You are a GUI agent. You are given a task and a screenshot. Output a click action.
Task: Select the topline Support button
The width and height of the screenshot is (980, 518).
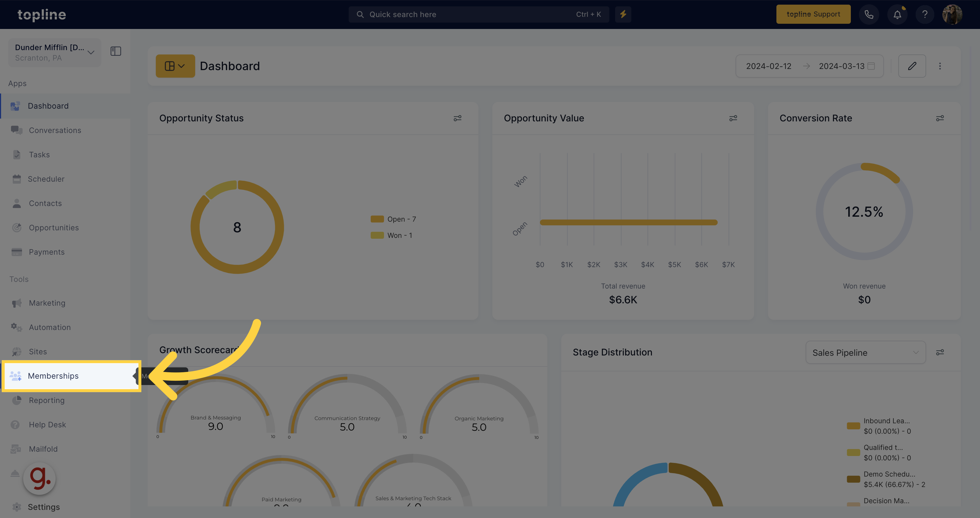pyautogui.click(x=813, y=14)
